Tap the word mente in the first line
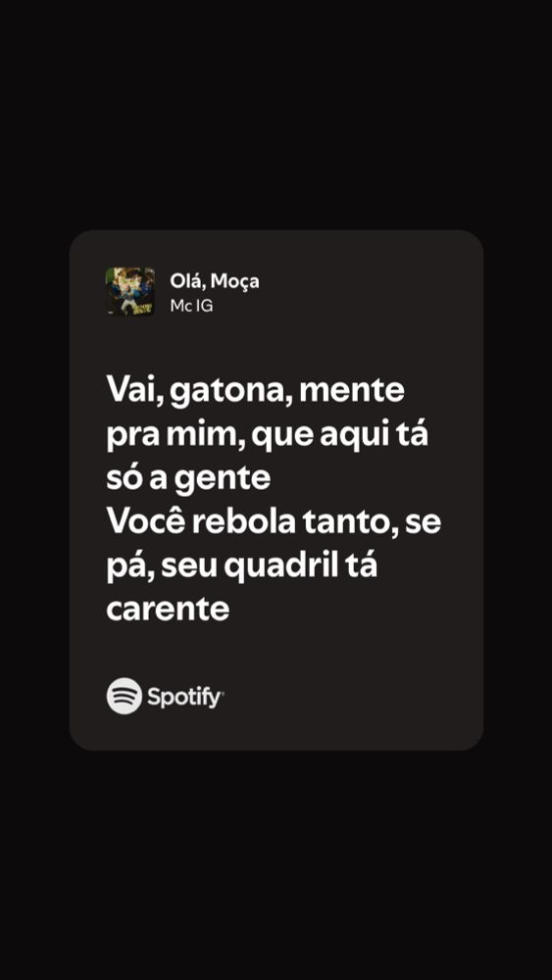Viewport: 552px width, 980px height. 353,392
